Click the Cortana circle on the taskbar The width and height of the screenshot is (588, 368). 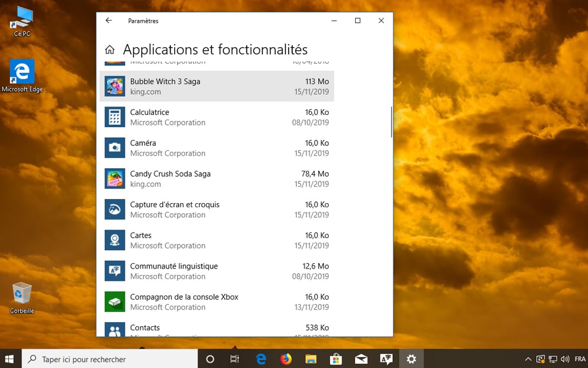210,359
